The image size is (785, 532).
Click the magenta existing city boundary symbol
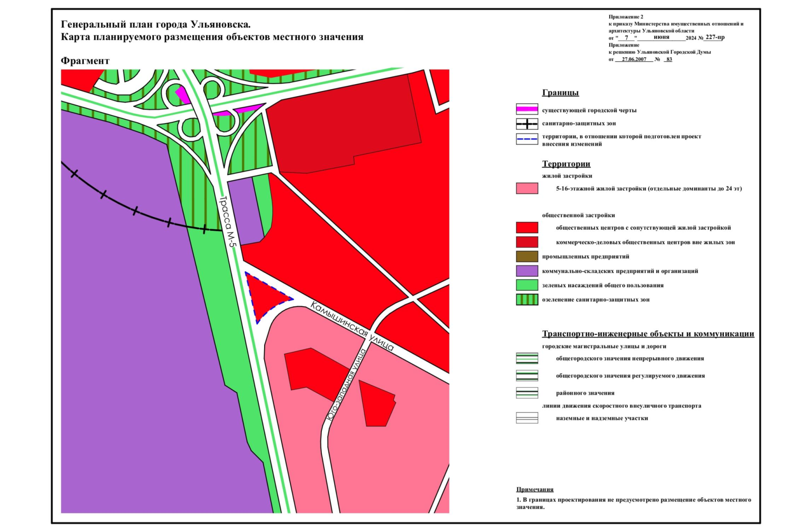(527, 110)
